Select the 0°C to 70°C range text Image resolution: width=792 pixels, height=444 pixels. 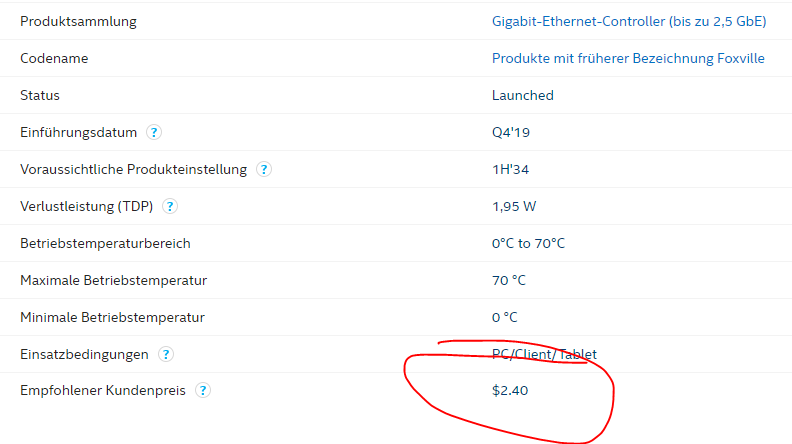click(x=528, y=243)
